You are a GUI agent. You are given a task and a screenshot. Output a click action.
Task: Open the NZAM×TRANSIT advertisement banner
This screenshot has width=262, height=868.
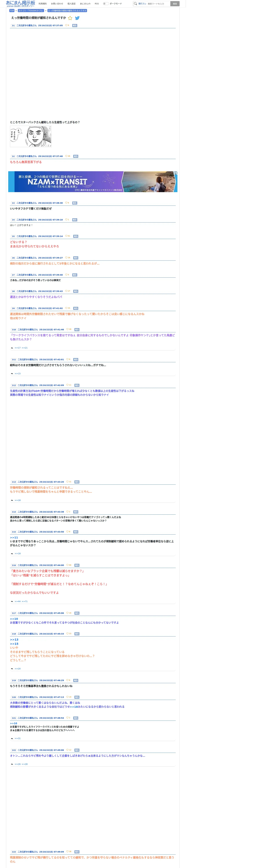pyautogui.click(x=93, y=182)
